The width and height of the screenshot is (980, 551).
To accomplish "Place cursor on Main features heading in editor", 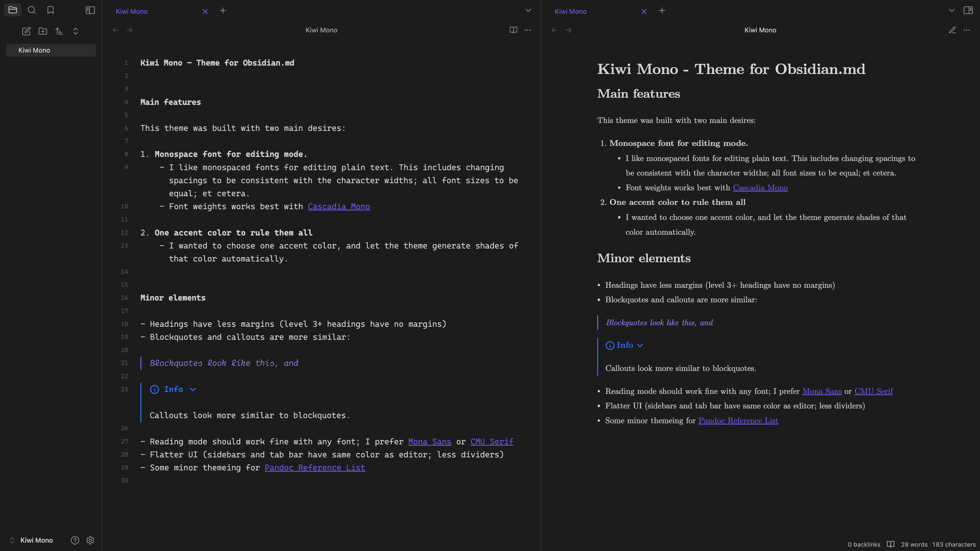I will [170, 102].
